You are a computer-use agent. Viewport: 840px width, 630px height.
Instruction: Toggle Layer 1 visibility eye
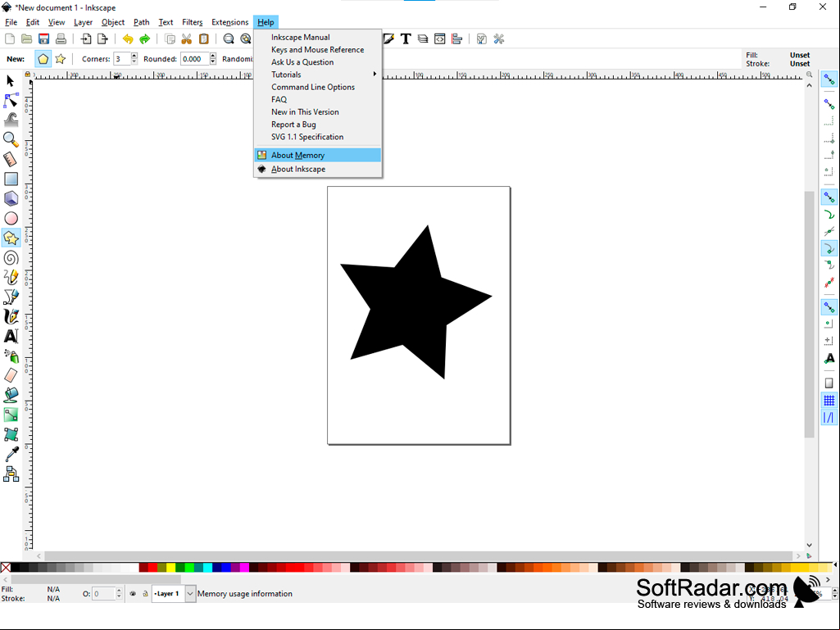point(133,594)
